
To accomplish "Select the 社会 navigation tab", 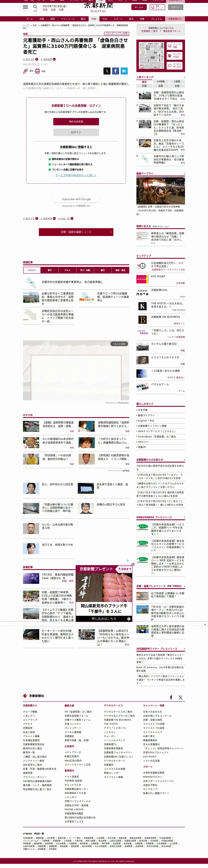I will pyautogui.click(x=94, y=19).
